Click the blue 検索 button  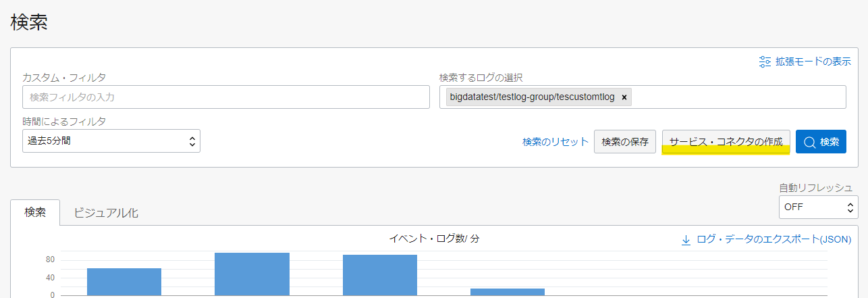tap(821, 142)
